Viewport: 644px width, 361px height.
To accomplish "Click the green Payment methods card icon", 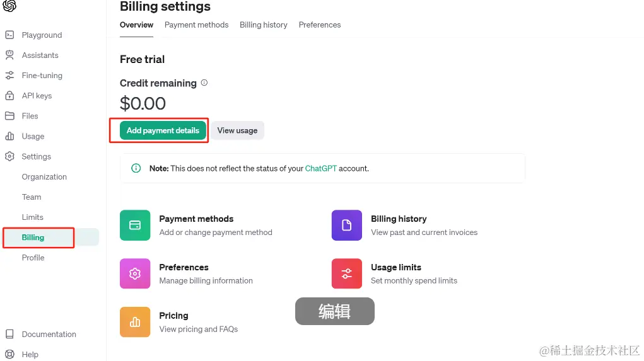I will tap(135, 225).
